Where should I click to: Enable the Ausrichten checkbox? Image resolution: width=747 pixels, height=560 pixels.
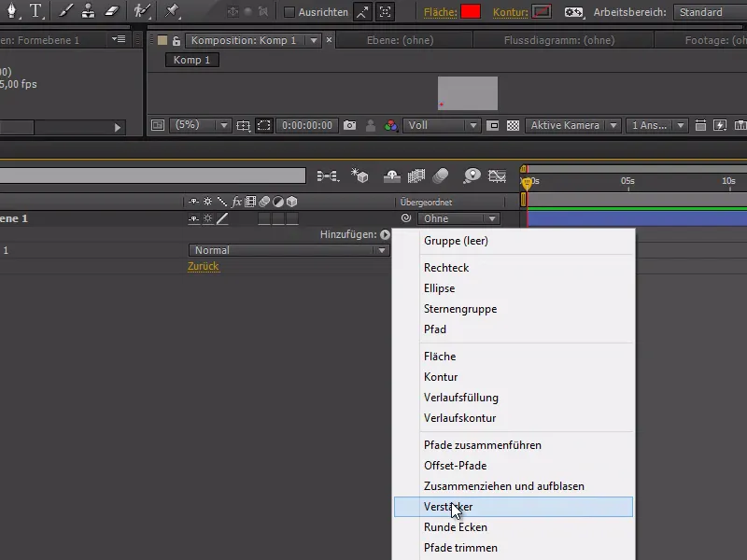[x=289, y=12]
